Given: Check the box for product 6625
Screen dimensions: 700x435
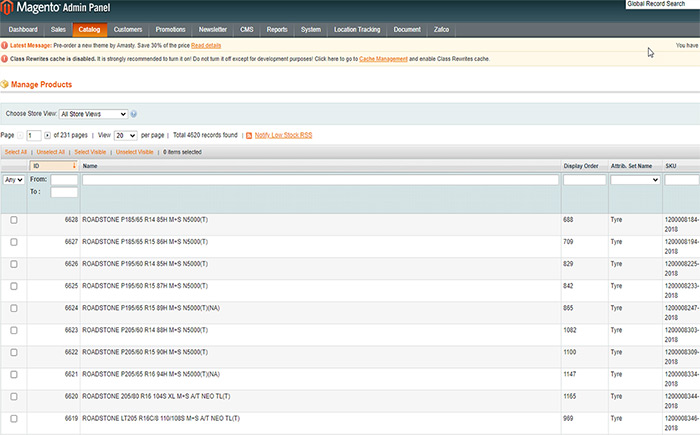Looking at the screenshot, I should click(x=14, y=286).
